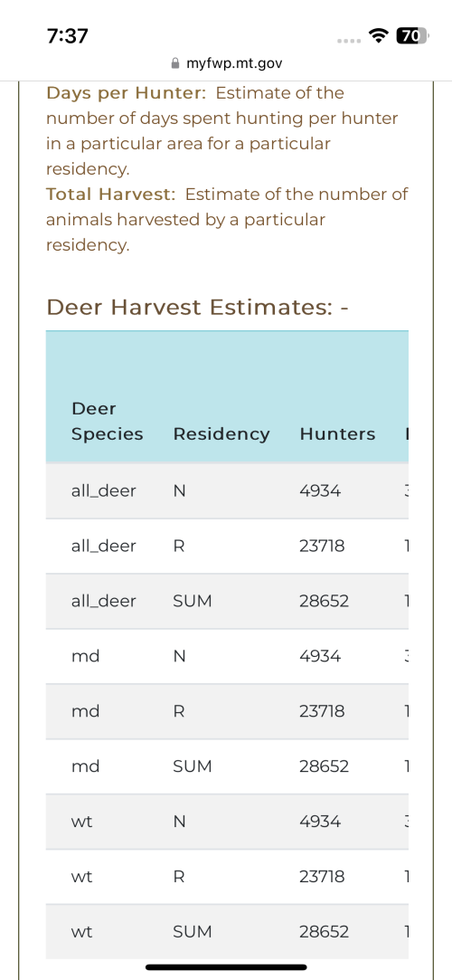The height and width of the screenshot is (980, 452).
Task: Tap the all_deer SUM residency cell
Action: [x=193, y=601]
